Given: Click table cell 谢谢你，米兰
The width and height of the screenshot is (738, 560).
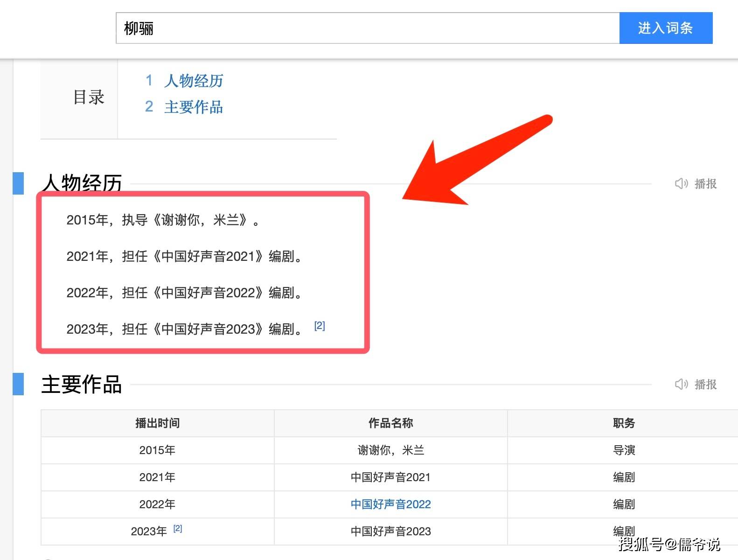Looking at the screenshot, I should point(391,450).
